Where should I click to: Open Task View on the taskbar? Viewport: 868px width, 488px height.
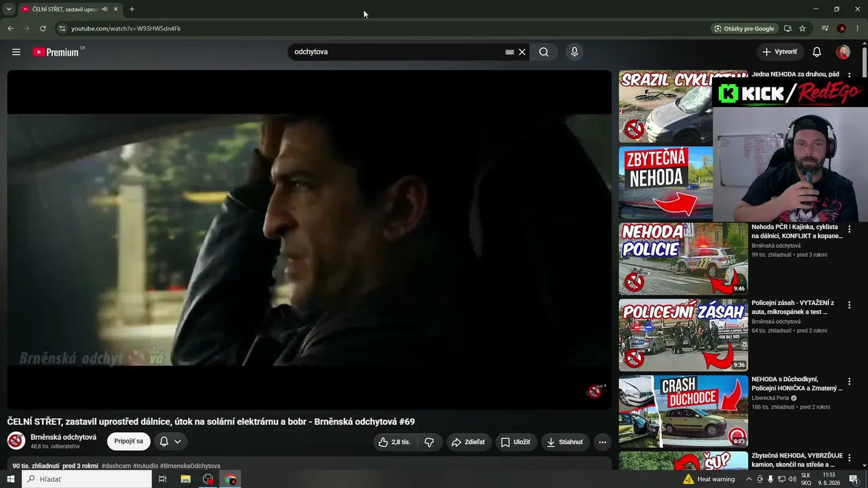click(x=163, y=479)
